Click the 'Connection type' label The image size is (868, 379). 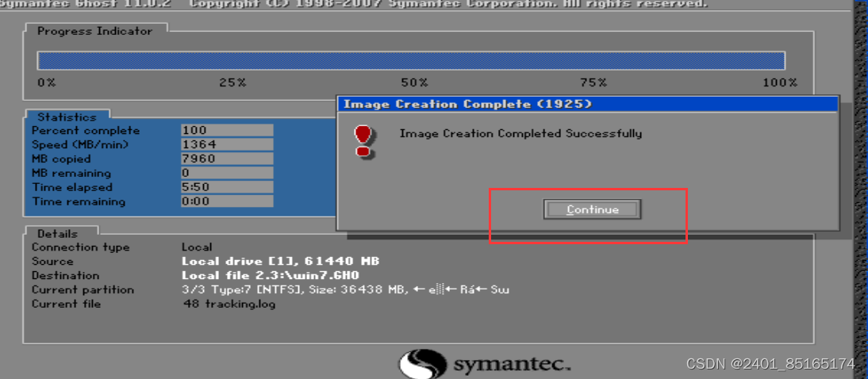[80, 247]
